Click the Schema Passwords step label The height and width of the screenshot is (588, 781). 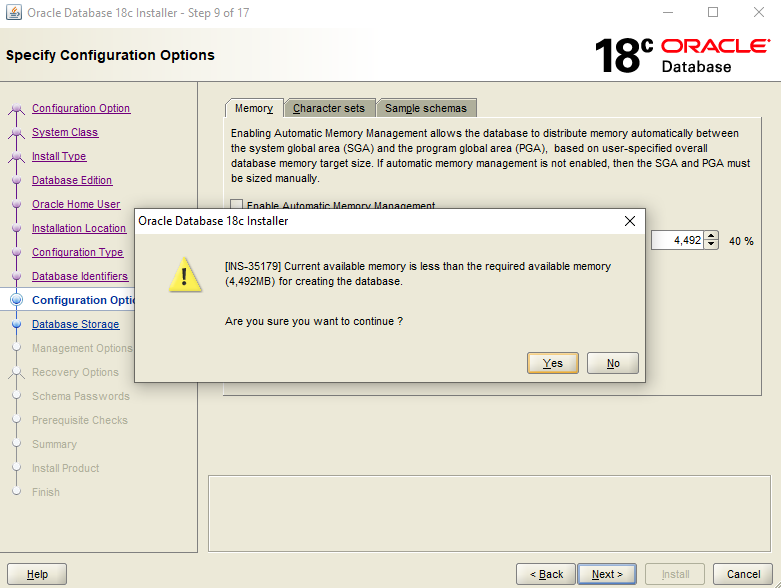(81, 396)
